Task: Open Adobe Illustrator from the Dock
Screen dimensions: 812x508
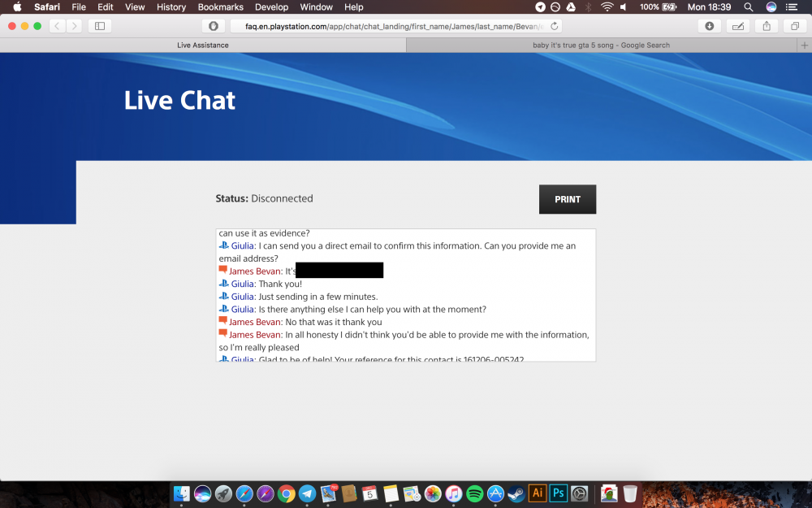Action: (x=537, y=493)
